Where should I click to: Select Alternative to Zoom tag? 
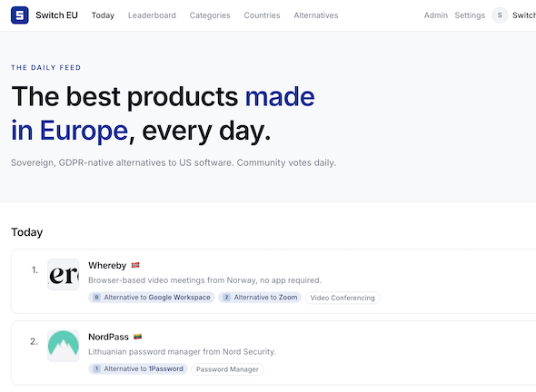click(x=260, y=298)
